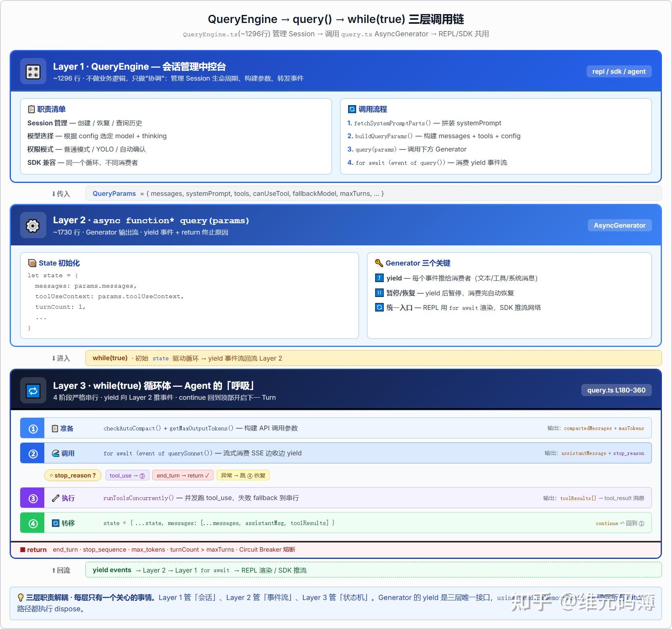Image resolution: width=672 pixels, height=629 pixels.
Task: Click the Layer 3 loop arrows icon
Action: (x=33, y=390)
